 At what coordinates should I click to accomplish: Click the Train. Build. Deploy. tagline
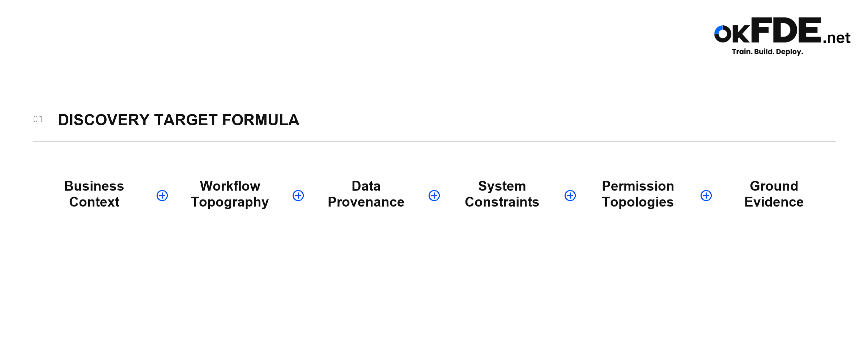coord(767,52)
